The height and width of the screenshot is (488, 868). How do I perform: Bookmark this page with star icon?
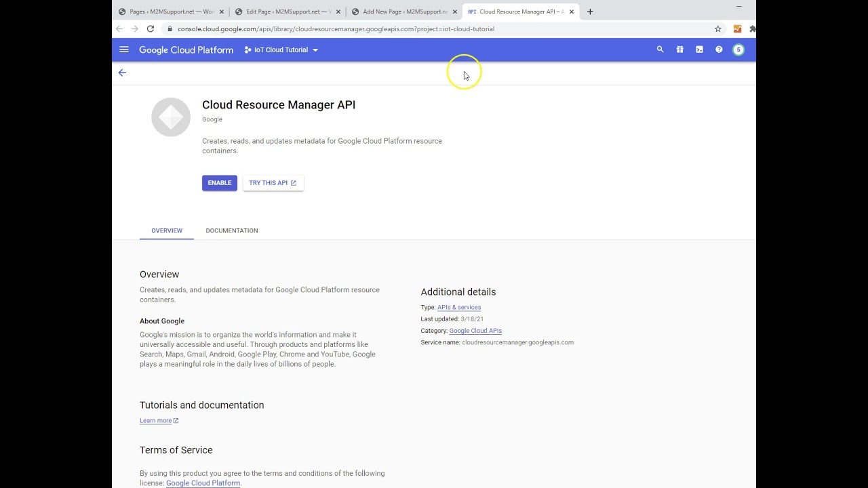pyautogui.click(x=718, y=29)
